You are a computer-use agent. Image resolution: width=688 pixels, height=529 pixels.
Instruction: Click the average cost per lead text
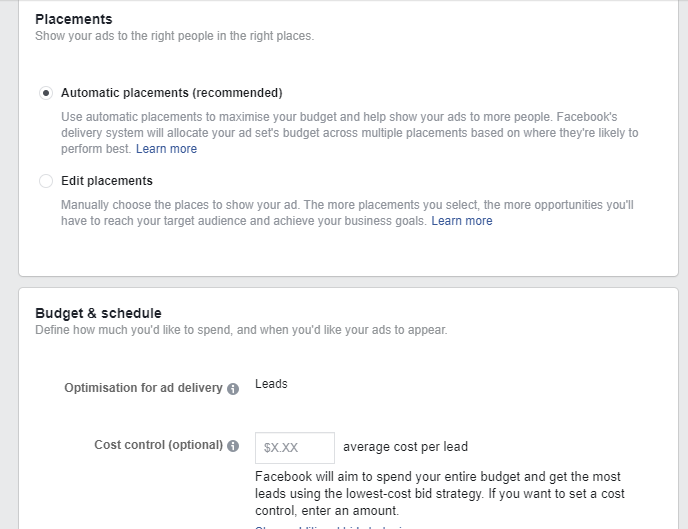tap(405, 447)
